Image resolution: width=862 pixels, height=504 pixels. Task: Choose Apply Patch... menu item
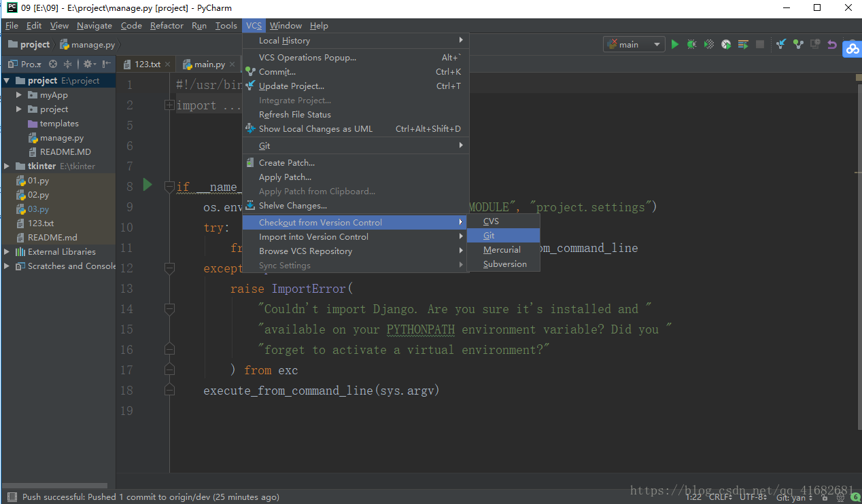coord(356,177)
